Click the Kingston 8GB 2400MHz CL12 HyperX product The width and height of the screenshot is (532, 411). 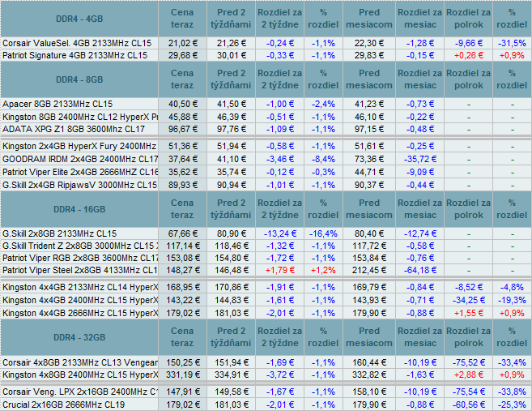coord(80,117)
